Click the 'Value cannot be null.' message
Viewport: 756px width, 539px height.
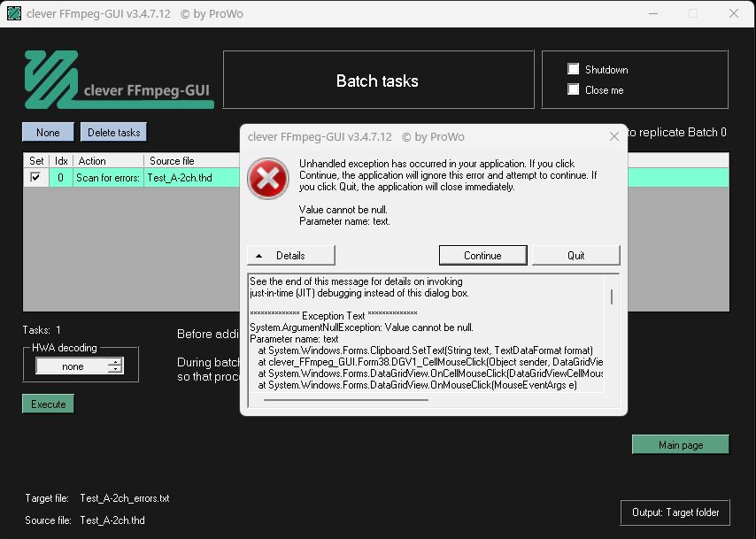pyautogui.click(x=343, y=210)
